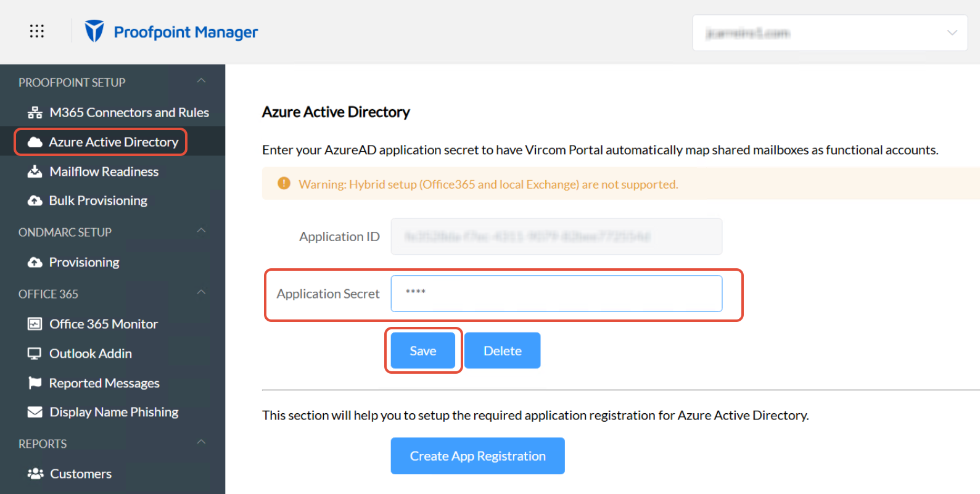
Task: Open Customers report
Action: pos(112,474)
